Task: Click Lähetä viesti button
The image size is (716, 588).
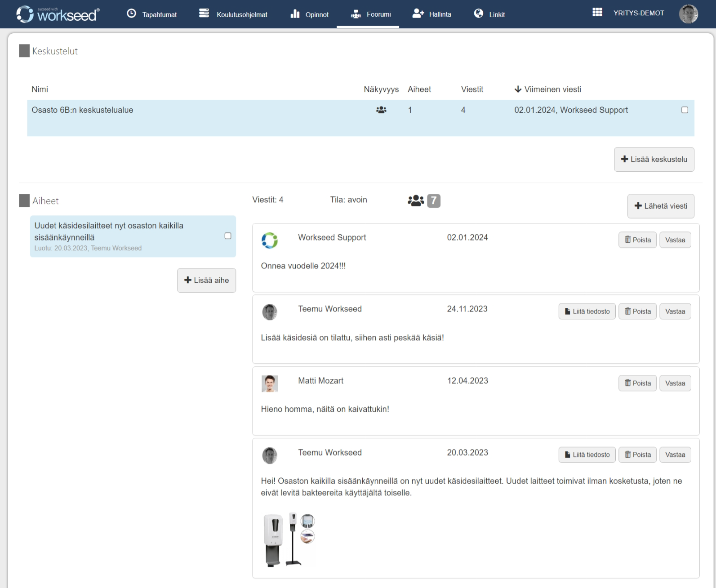Action: 661,206
